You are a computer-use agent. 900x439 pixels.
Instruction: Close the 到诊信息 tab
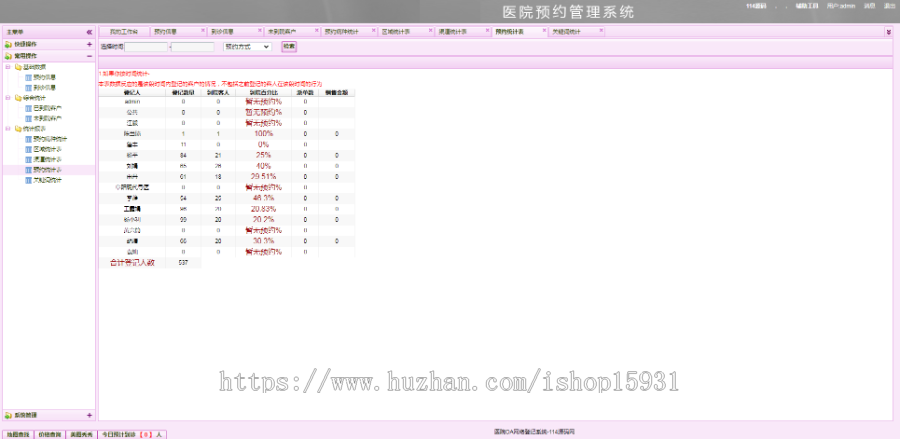tap(259, 30)
